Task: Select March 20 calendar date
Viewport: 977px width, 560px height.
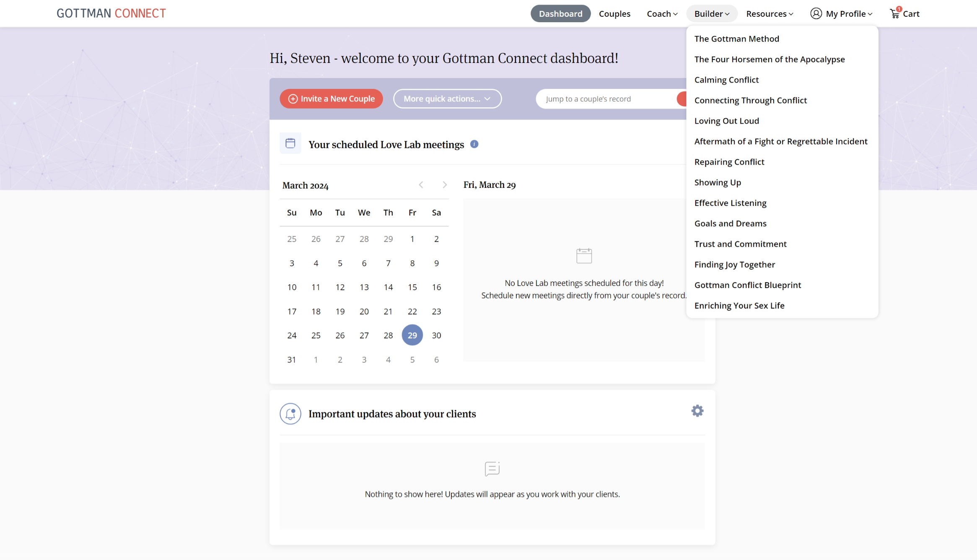Action: point(364,311)
